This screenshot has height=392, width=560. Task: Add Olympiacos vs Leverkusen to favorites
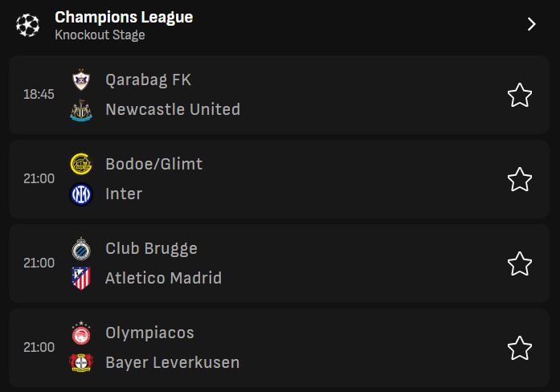tap(520, 348)
